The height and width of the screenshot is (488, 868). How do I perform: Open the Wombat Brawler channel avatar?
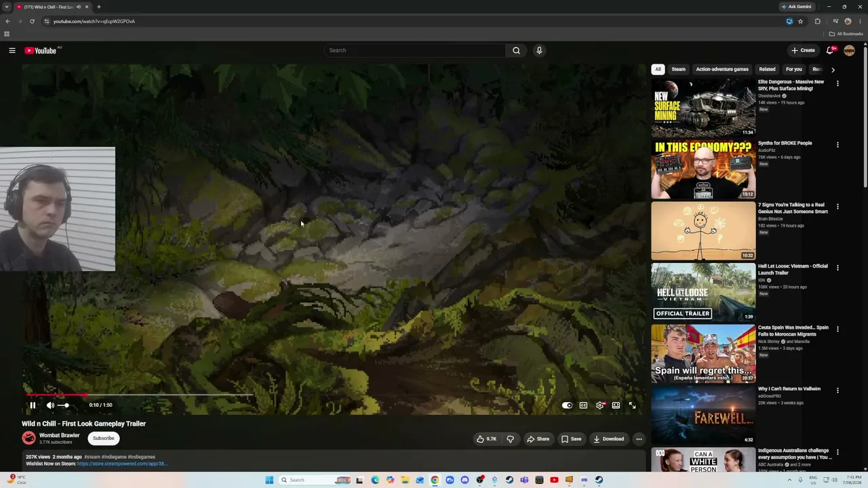28,438
